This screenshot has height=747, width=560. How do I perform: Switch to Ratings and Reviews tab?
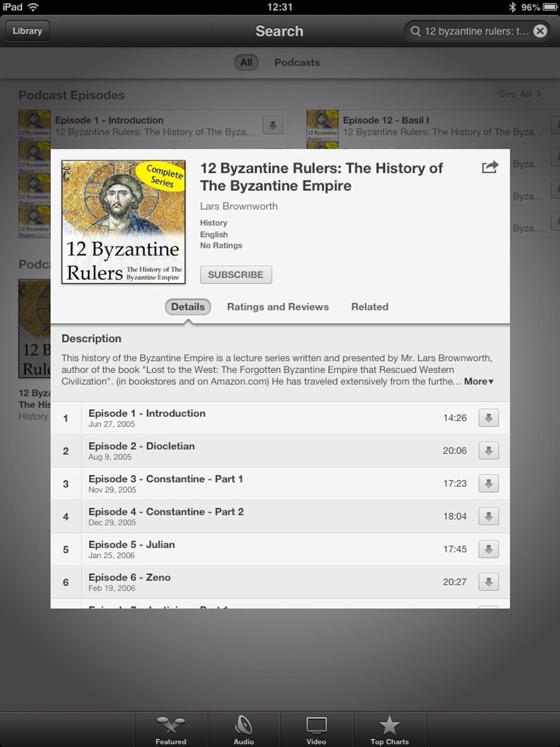[278, 307]
